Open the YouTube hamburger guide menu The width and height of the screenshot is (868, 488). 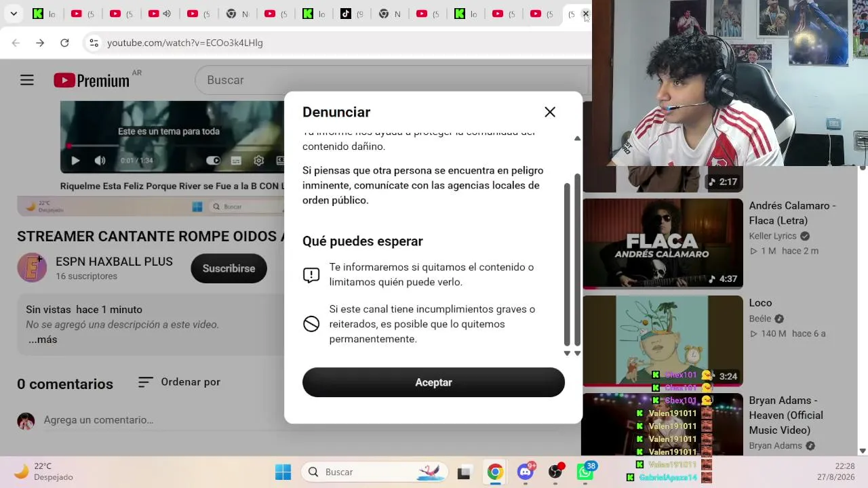[x=27, y=80]
